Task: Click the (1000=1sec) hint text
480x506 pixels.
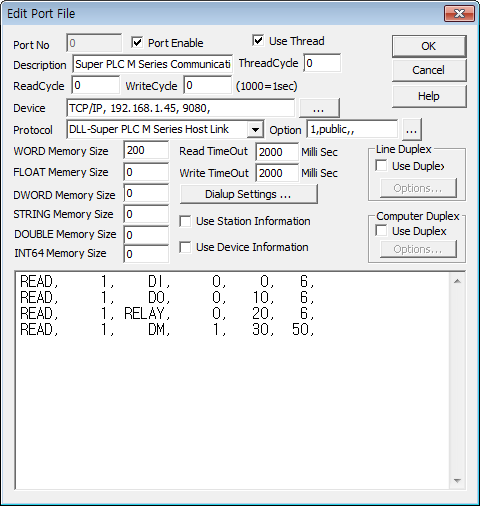Action: pos(266,86)
